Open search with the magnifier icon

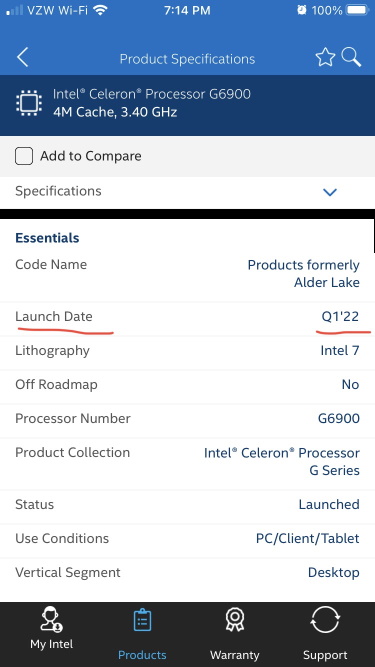point(351,57)
